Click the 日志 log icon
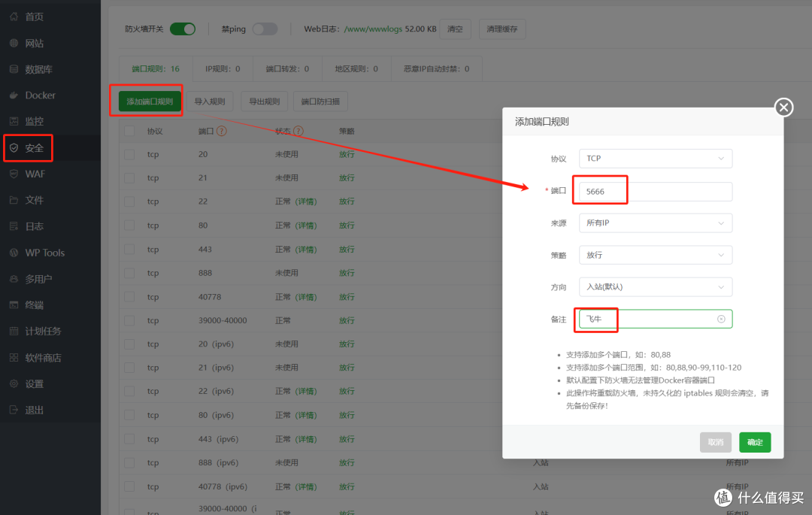The width and height of the screenshot is (812, 515). [x=14, y=226]
